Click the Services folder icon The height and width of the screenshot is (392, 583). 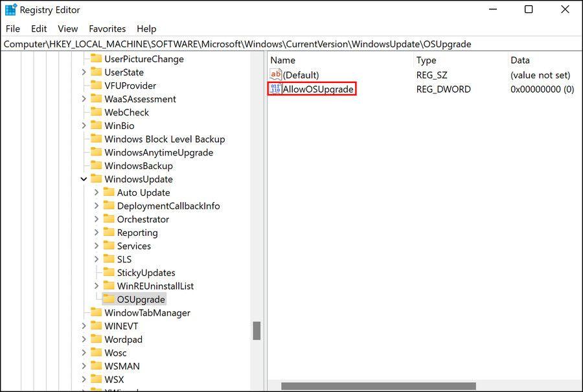click(x=109, y=246)
